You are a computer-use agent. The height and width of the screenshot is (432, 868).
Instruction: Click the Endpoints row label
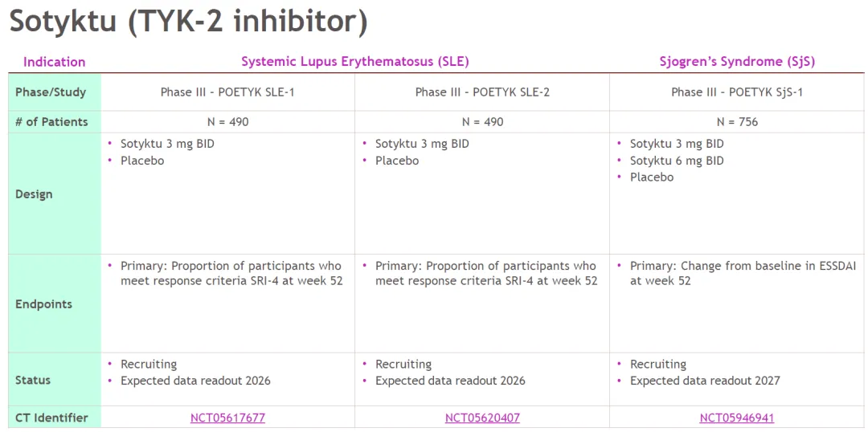click(x=43, y=304)
